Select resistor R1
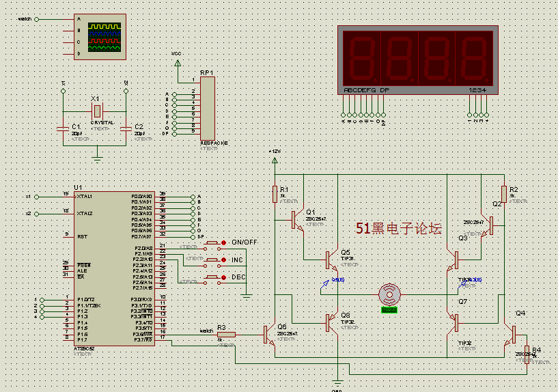Viewport: 558px width, 392px height. (x=275, y=194)
